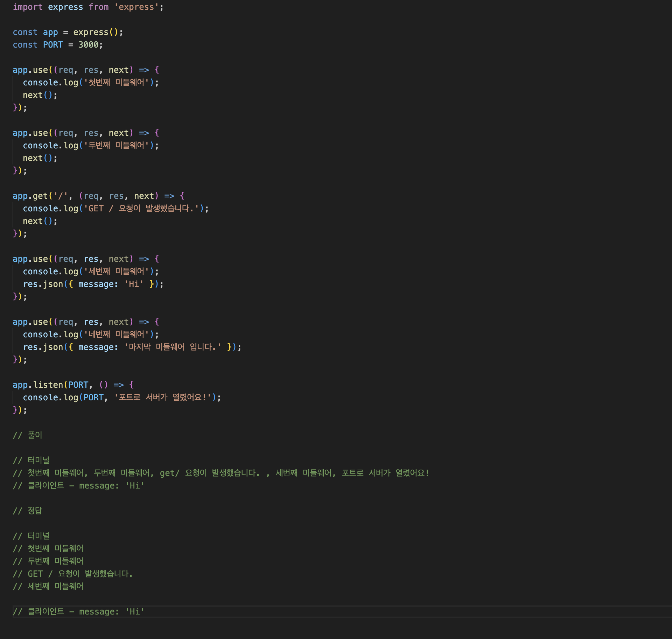Click the '// 풀이' comment line
This screenshot has width=672, height=639.
[28, 435]
